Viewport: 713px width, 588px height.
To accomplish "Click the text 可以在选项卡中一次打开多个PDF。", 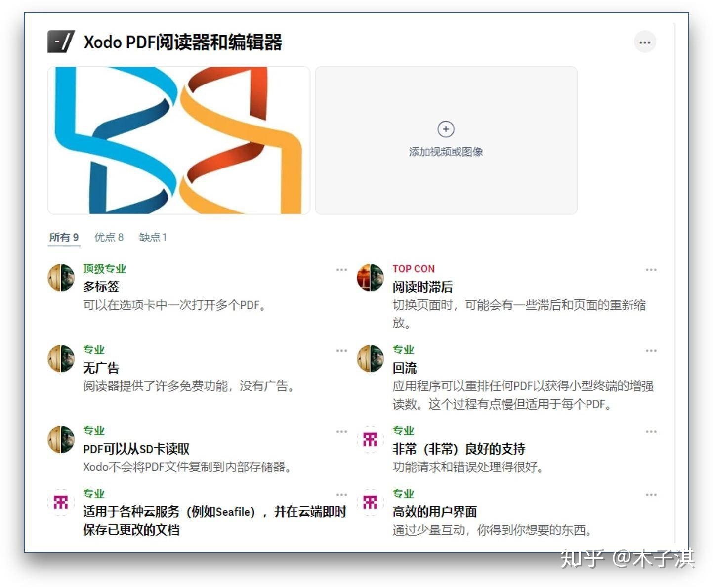I will (x=175, y=305).
